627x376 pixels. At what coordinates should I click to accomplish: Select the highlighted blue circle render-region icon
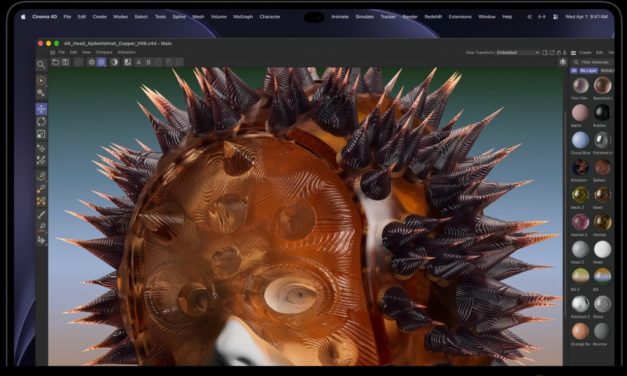pos(102,62)
